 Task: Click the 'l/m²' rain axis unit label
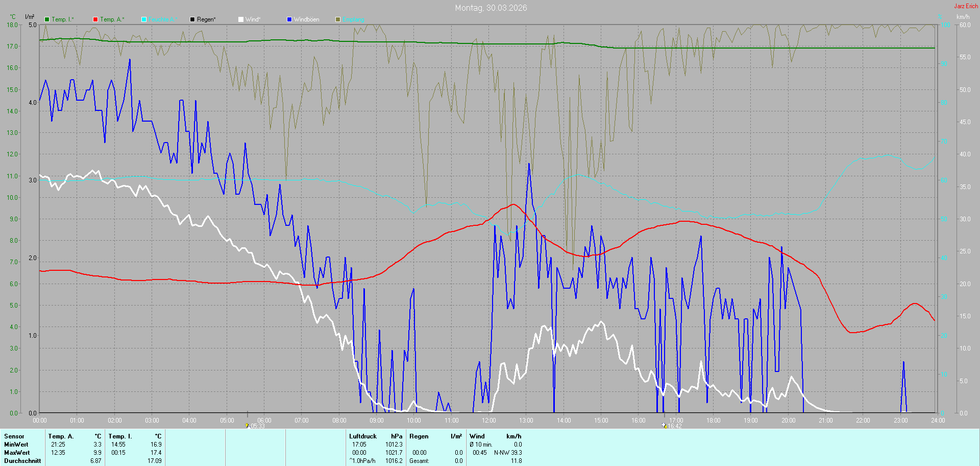pos(30,17)
